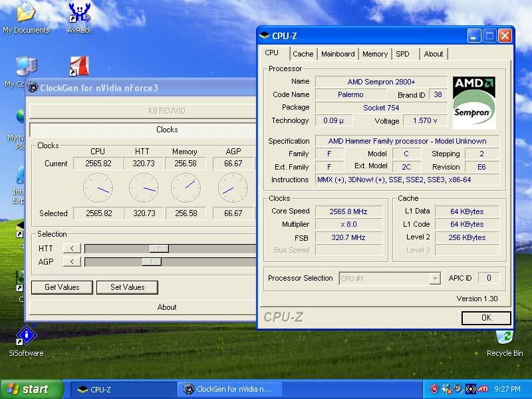This screenshot has height=399, width=532.
Task: Click the MSN Messenger tray icon
Action: (x=444, y=388)
